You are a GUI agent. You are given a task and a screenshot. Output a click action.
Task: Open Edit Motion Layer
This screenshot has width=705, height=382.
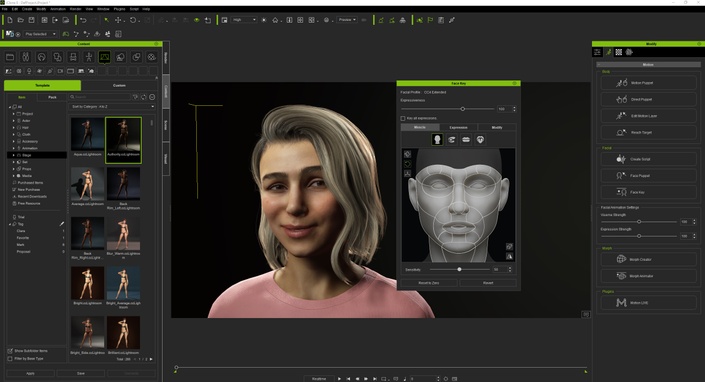click(648, 116)
